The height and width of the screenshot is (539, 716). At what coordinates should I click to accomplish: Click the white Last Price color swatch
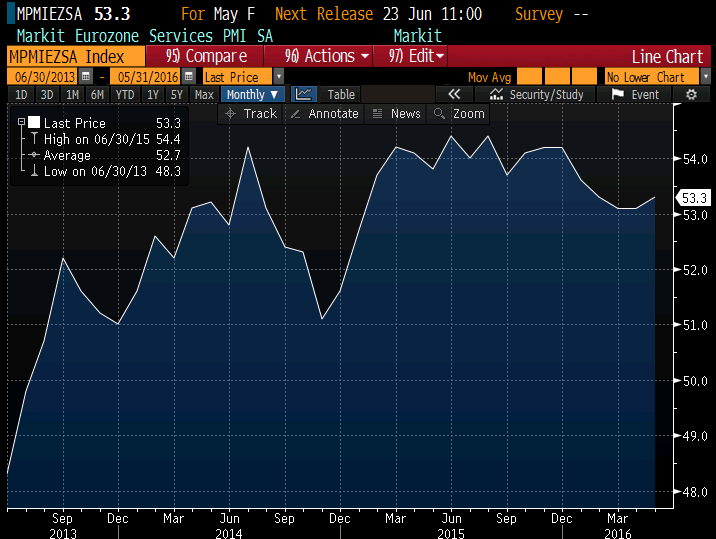(33, 123)
